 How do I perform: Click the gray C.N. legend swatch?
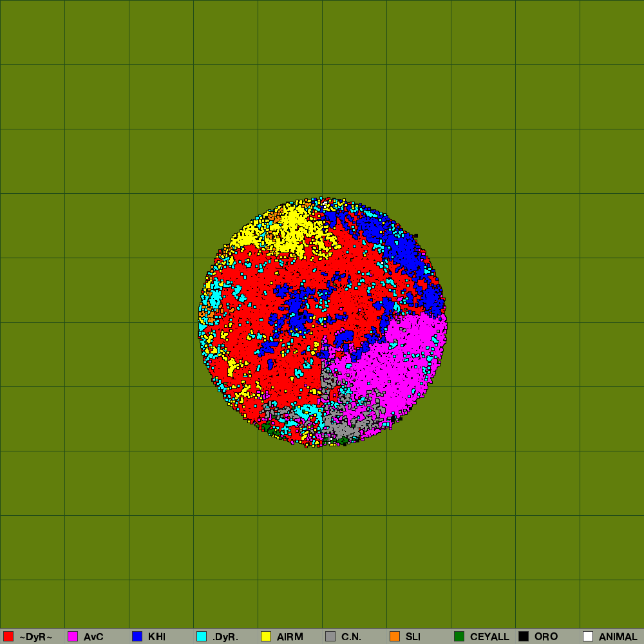330,636
